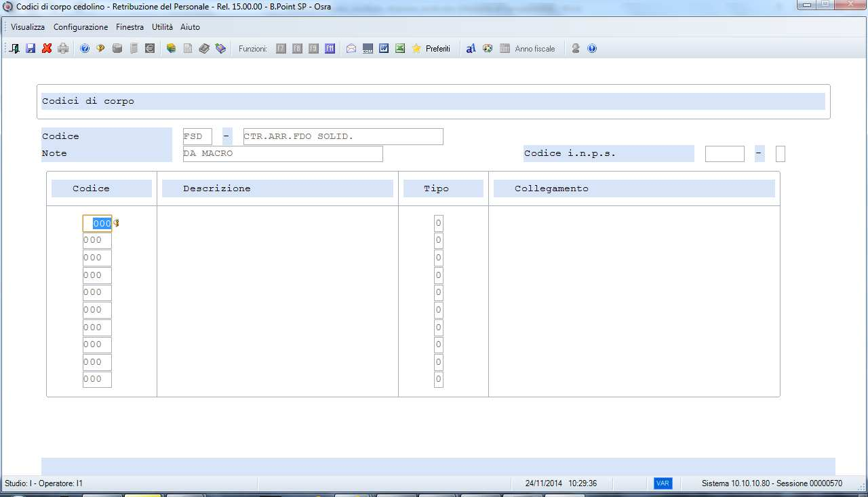Screen dimensions: 868x497
Task: Open the Utilità menu
Action: coord(162,27)
